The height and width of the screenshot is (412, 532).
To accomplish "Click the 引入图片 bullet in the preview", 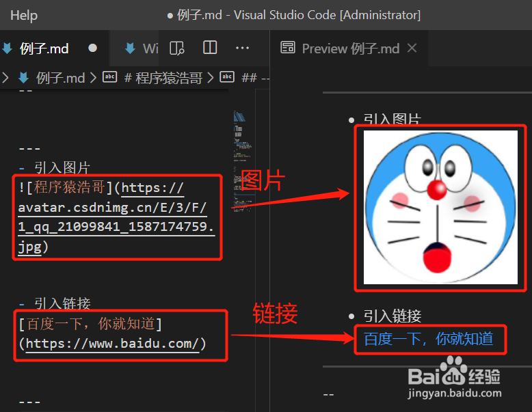I will click(x=393, y=120).
